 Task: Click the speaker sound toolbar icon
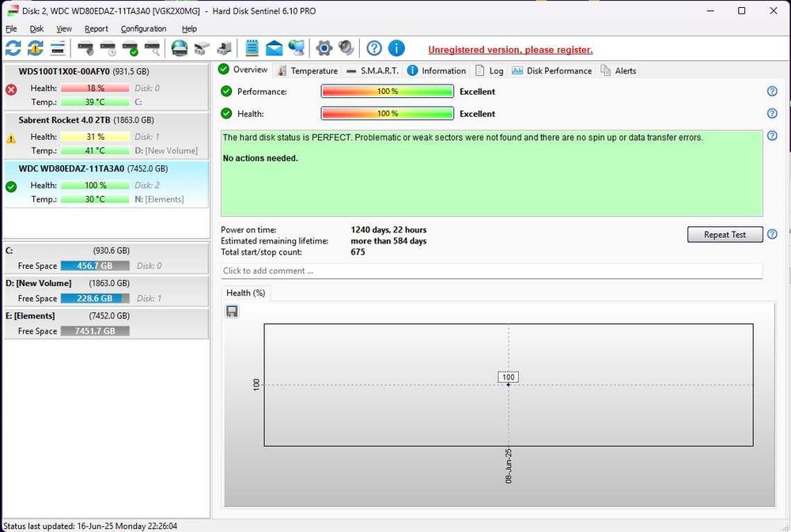pos(346,48)
